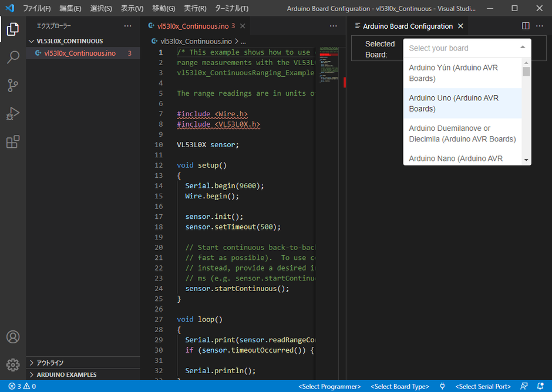Image resolution: width=552 pixels, height=392 pixels.
Task: Switch to Arduino Board Configuration tab
Action: tap(408, 26)
